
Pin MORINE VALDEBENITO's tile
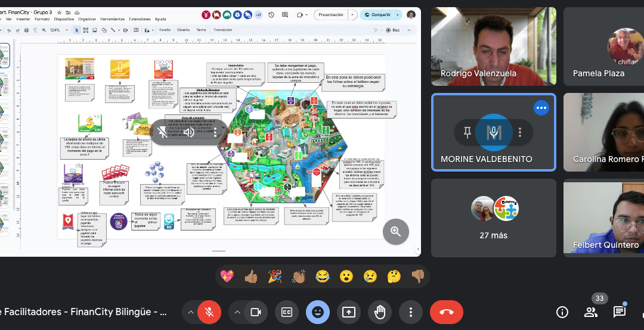tap(467, 132)
